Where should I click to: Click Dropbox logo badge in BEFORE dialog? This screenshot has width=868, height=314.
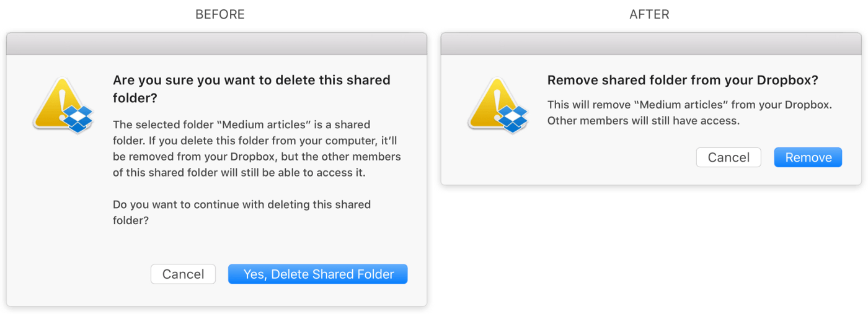tap(78, 119)
